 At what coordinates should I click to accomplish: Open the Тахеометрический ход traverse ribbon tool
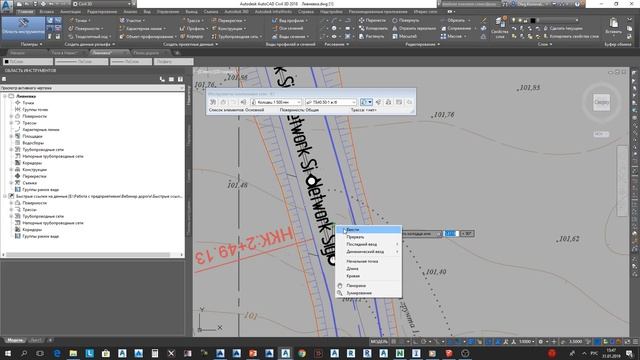(89, 36)
